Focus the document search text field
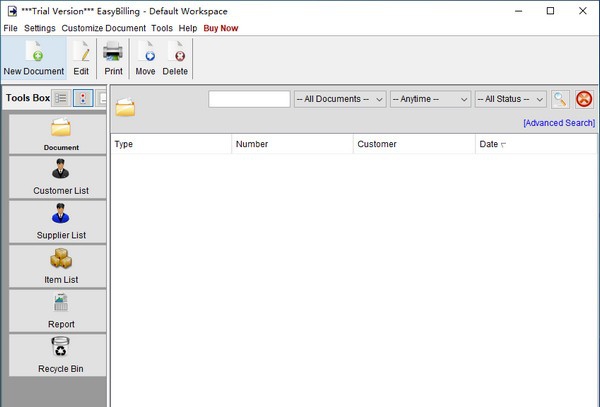Screen dimensions: 600x407 point(249,99)
